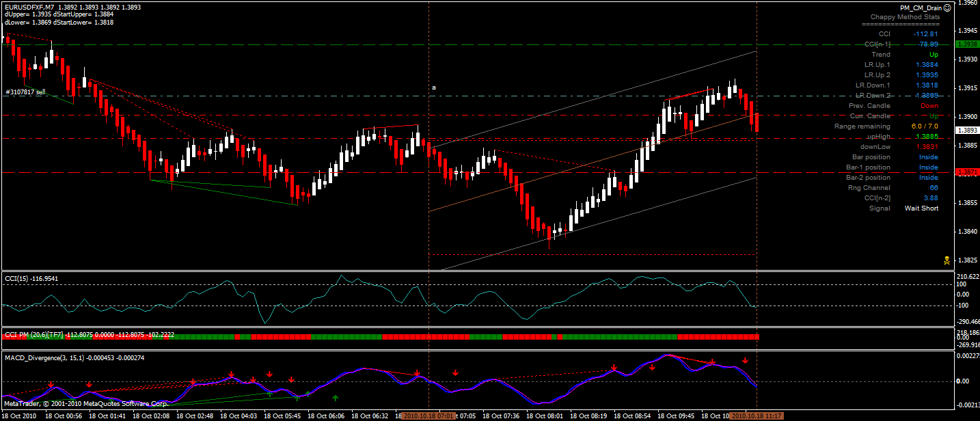Click the 1.3825 price scale label
This screenshot has width=980, height=421.
[x=967, y=260]
